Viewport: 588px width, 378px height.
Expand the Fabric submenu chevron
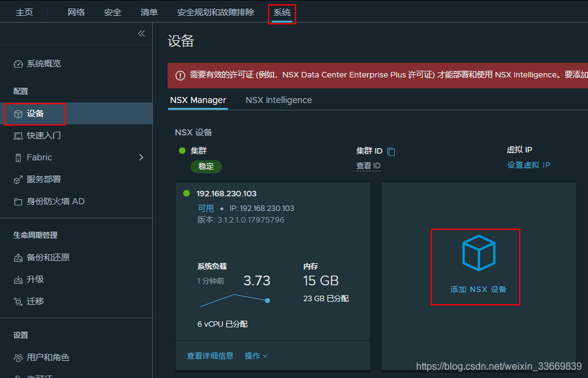(x=141, y=157)
